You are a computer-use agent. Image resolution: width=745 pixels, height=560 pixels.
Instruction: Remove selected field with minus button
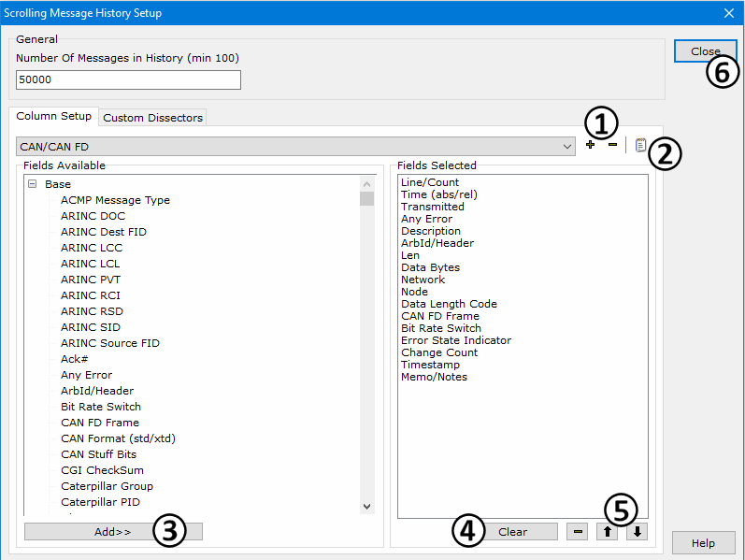point(578,532)
